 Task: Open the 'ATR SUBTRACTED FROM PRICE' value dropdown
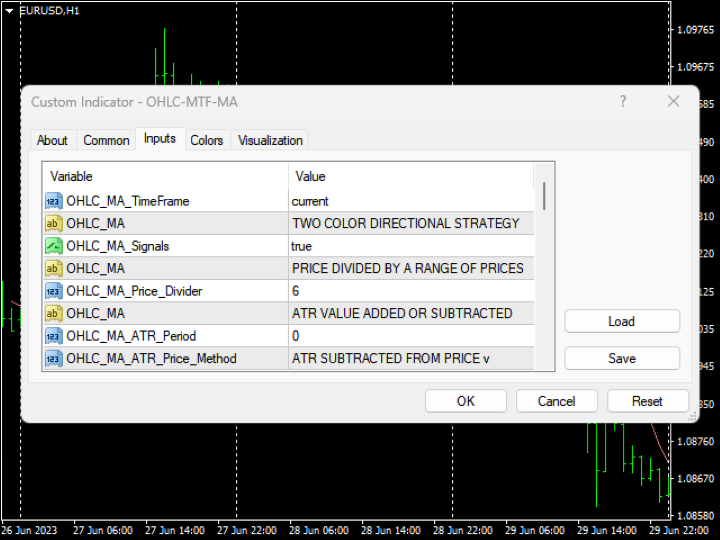(x=410, y=358)
